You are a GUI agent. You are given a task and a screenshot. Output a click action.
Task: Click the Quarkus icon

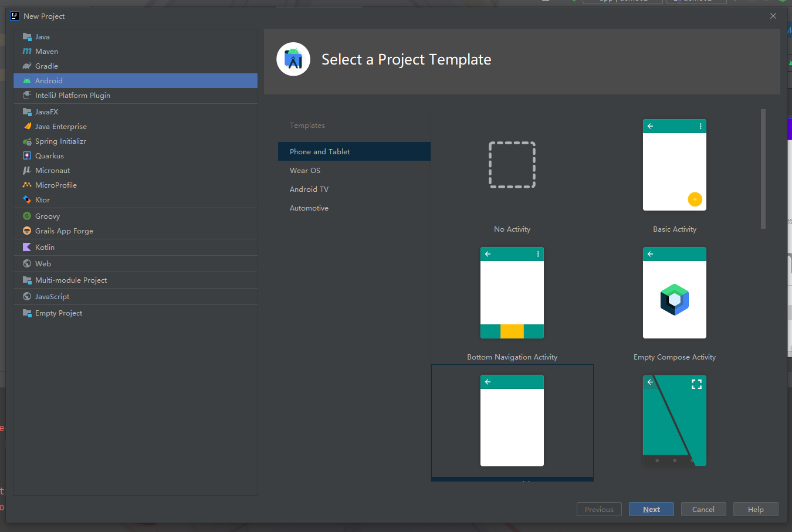point(27,156)
